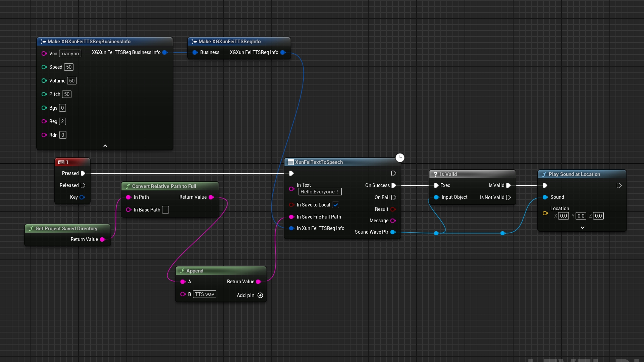Uncheck the In Save to Local checkbox
The height and width of the screenshot is (362, 644).
point(335,205)
